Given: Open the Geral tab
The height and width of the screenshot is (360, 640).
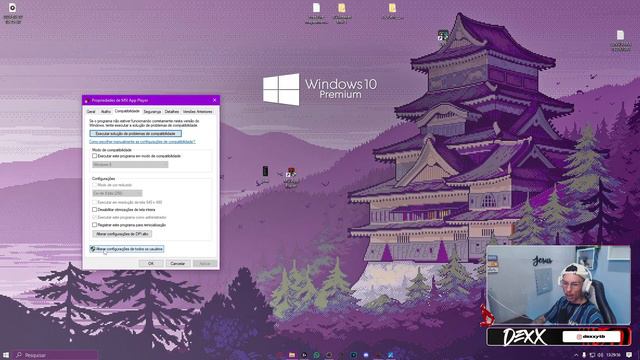Looking at the screenshot, I should pyautogui.click(x=91, y=111).
